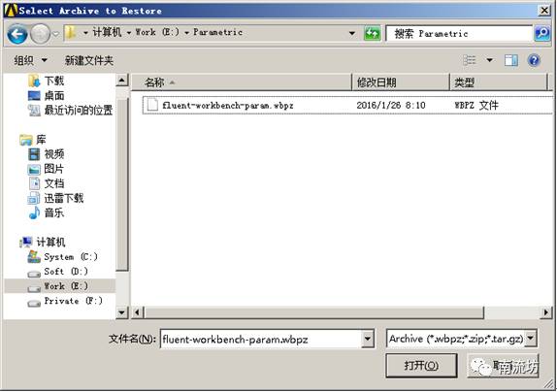
Task: Open help with the question mark icon
Action: pyautogui.click(x=534, y=60)
